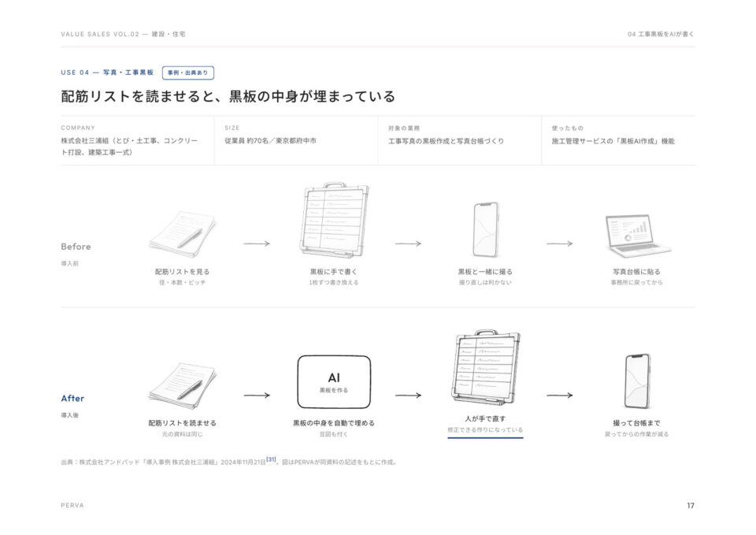The width and height of the screenshot is (756, 535).
Task: Click the 出典 source footnote text
Action: pos(229,462)
